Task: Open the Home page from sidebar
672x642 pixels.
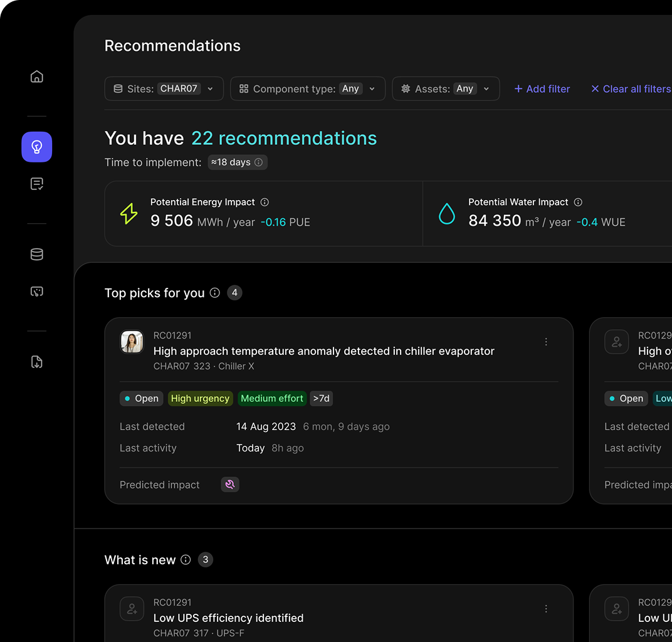Action: coord(37,76)
